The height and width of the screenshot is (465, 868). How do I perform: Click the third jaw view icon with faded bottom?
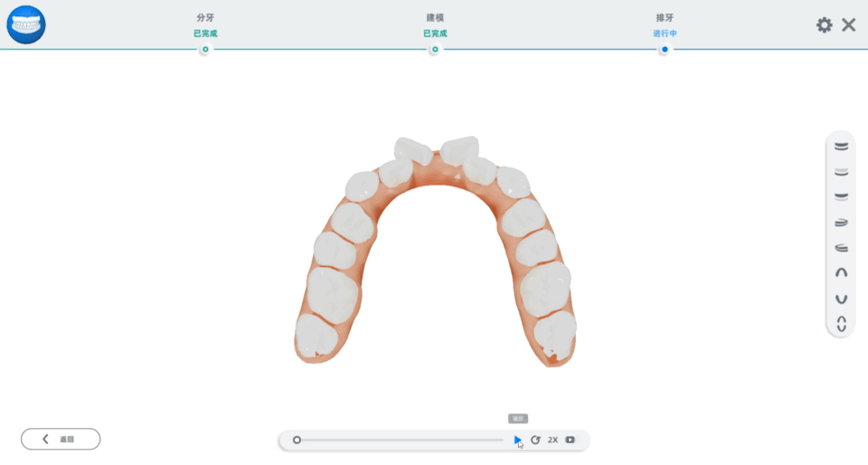coord(841,195)
